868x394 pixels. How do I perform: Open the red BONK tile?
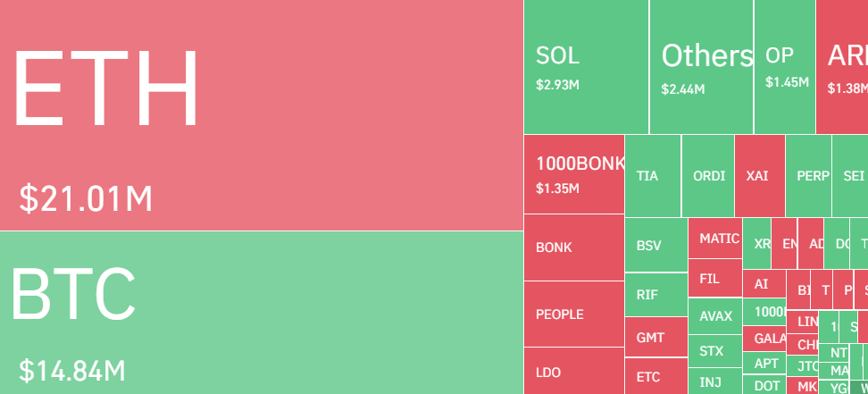coord(573,247)
